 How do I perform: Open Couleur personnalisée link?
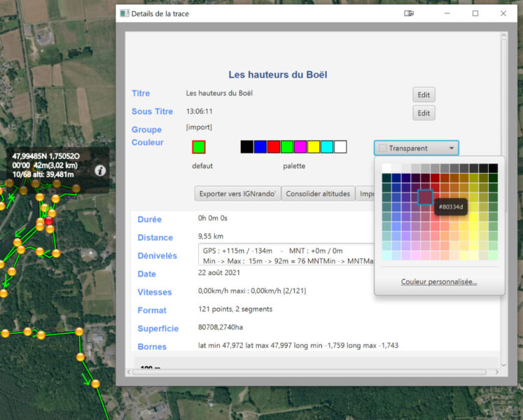click(x=439, y=281)
